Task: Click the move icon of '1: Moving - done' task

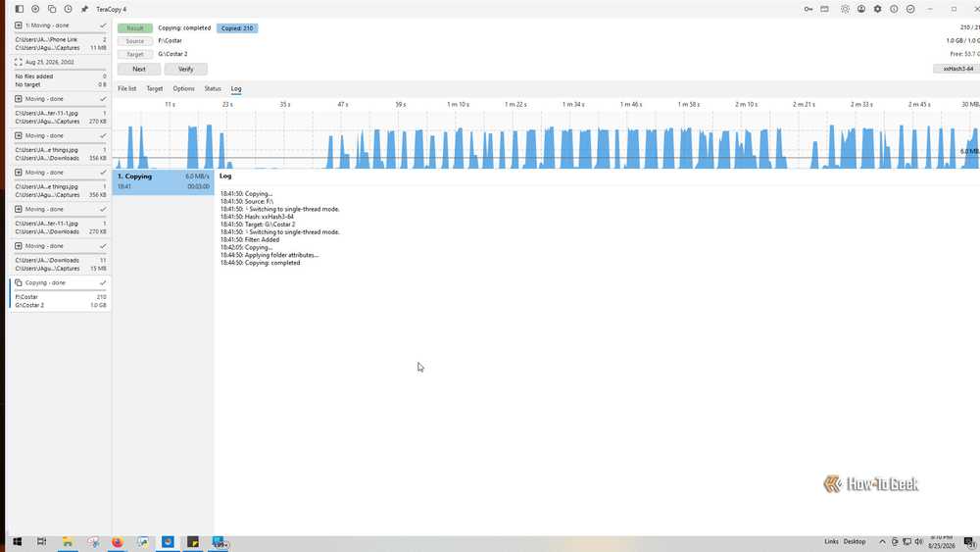Action: point(18,25)
